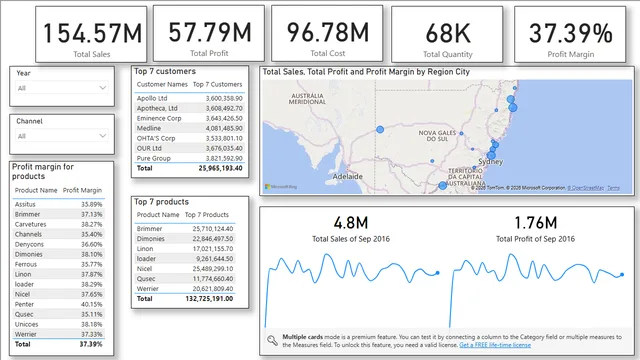Select Channels row with 35.40% margin
Screen dimensions: 640x360
[x=58, y=234]
